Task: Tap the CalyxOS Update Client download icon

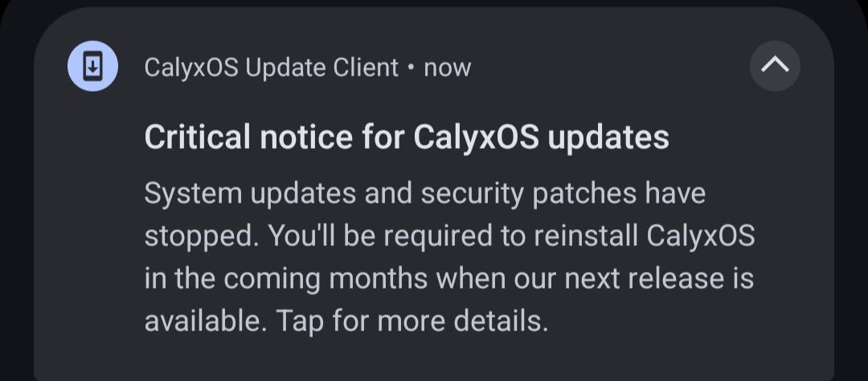Action: (x=92, y=67)
